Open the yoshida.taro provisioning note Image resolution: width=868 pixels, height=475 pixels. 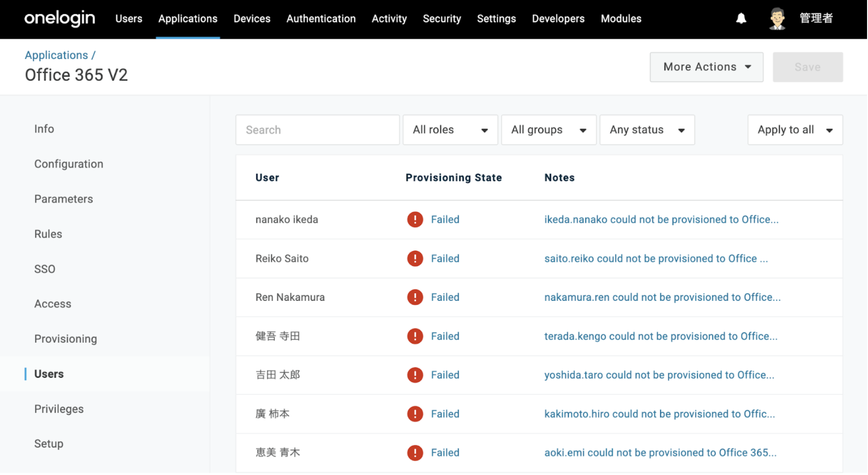pos(660,375)
